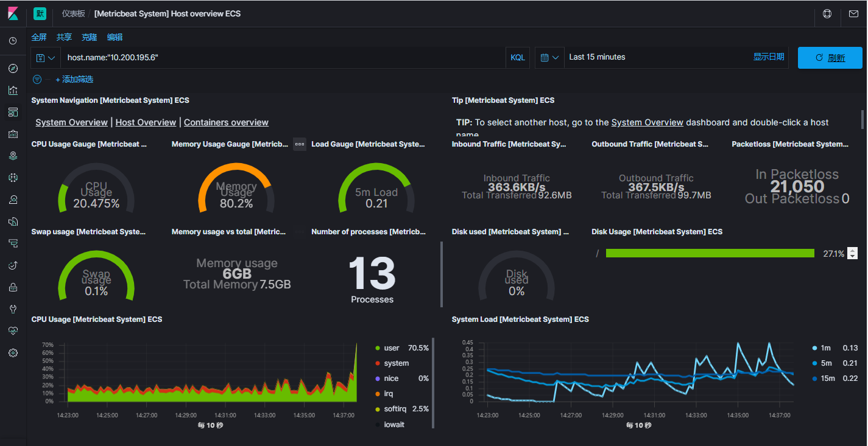Click the Disk Usage 27.1% value

pyautogui.click(x=833, y=254)
